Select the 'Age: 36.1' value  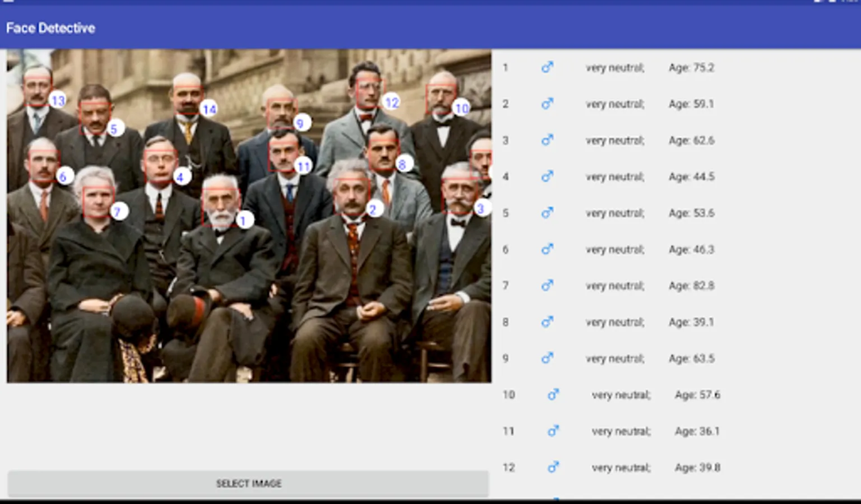click(697, 432)
